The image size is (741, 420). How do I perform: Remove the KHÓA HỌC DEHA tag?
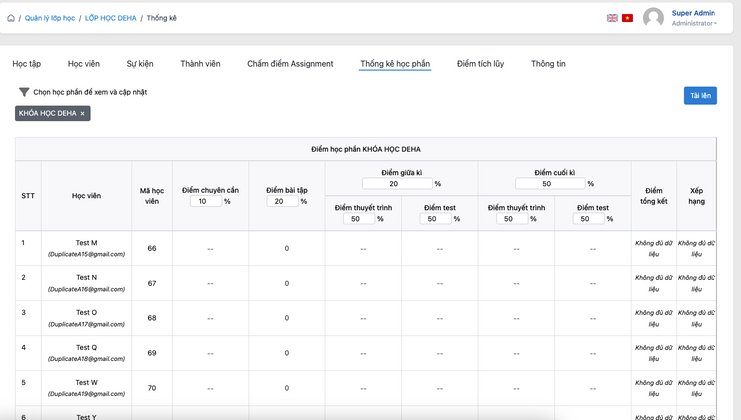83,114
